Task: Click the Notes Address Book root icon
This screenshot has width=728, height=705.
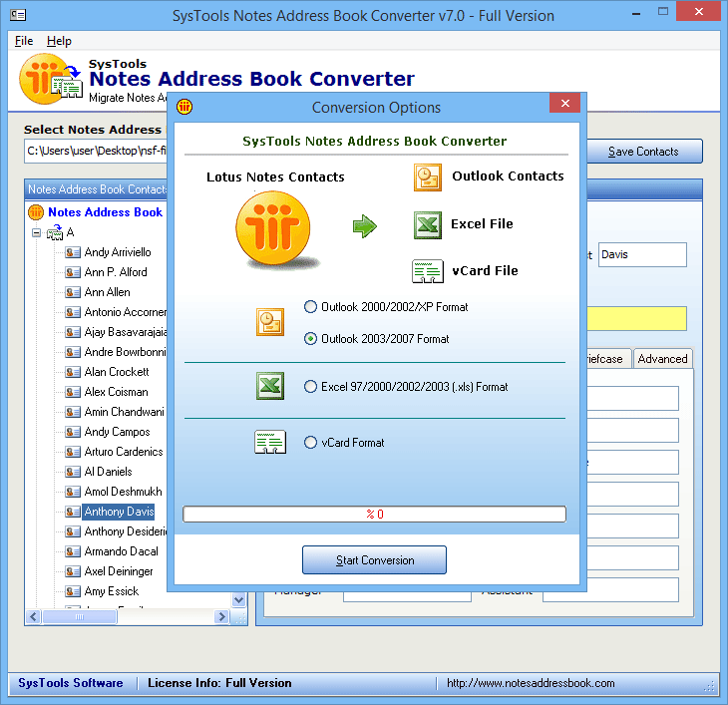Action: click(x=36, y=212)
